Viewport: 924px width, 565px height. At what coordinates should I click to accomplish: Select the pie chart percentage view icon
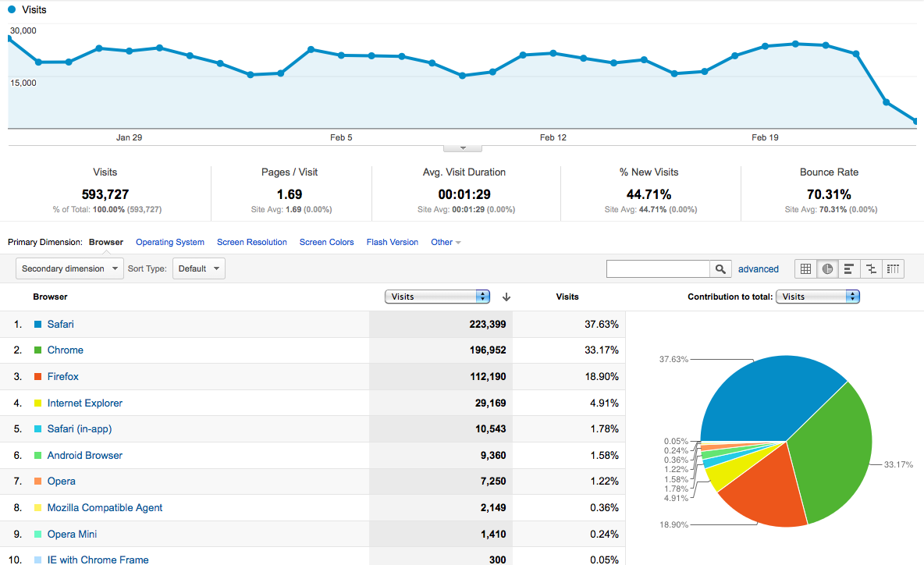[x=827, y=269]
